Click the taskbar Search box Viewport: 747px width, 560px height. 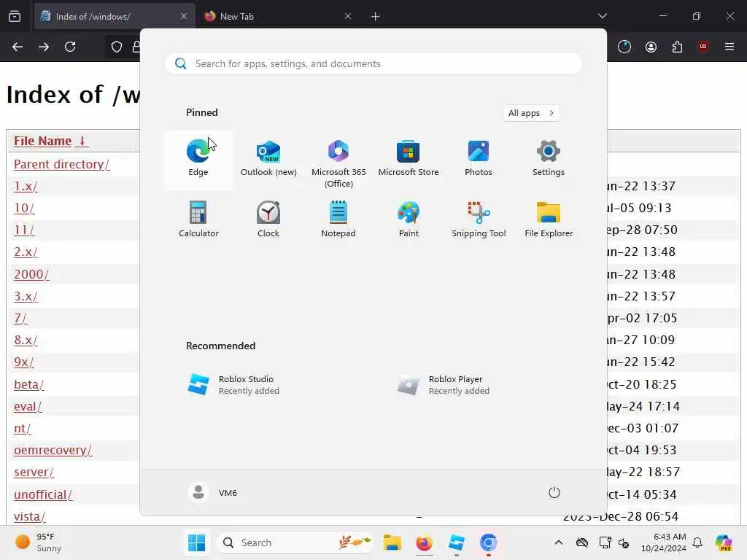(295, 542)
